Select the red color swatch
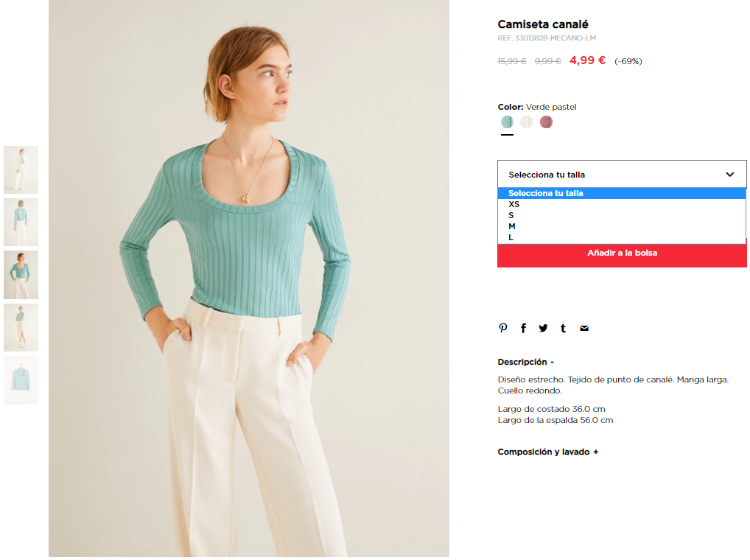The width and height of the screenshot is (750, 560). pyautogui.click(x=546, y=122)
